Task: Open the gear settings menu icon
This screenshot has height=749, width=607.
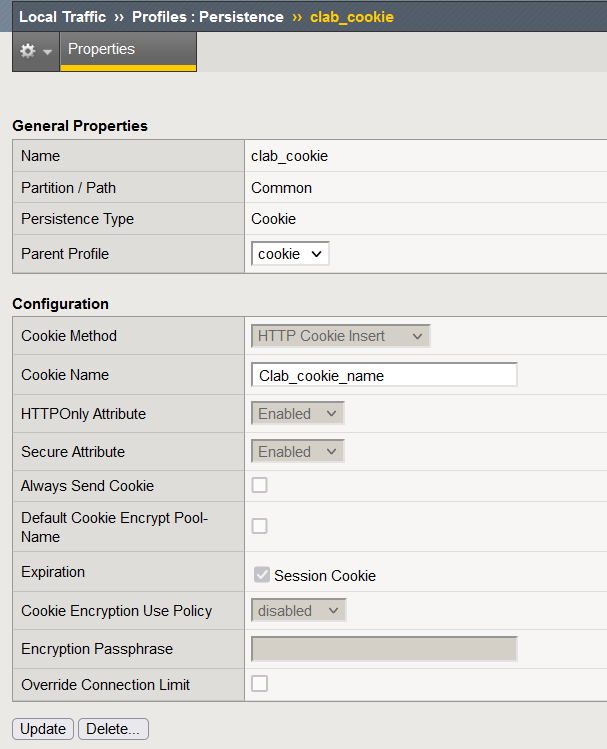Action: pyautogui.click(x=28, y=51)
